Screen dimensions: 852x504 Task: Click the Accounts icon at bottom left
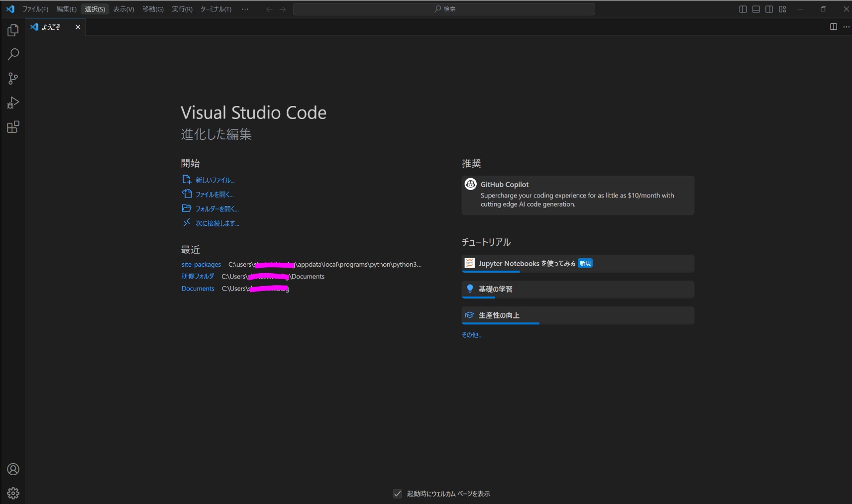13,469
